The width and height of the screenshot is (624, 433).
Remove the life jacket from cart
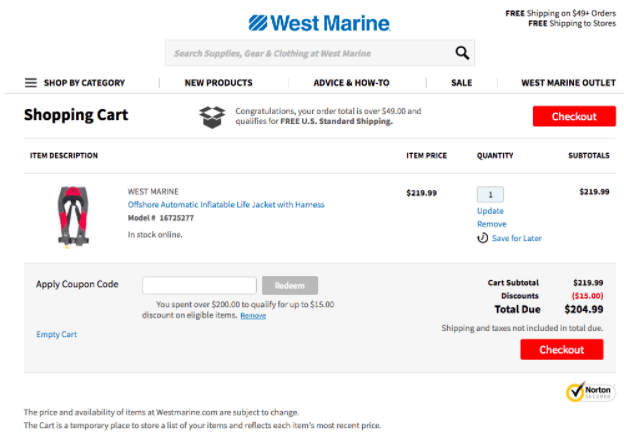click(491, 224)
